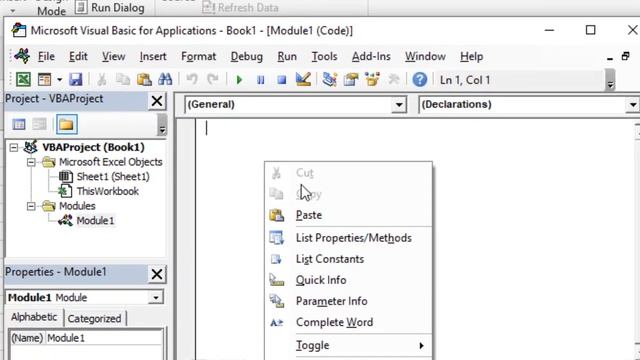
Task: Close the Properties - Module1 panel
Action: pos(157,274)
